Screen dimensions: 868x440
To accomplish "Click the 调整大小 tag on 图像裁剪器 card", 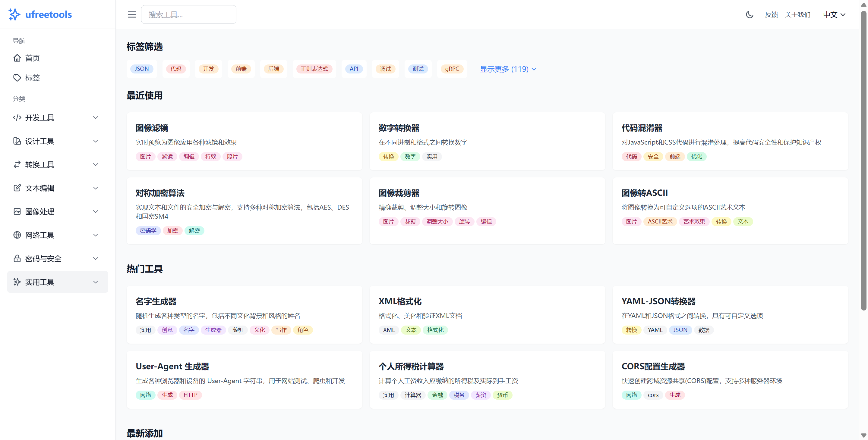I will coord(437,222).
